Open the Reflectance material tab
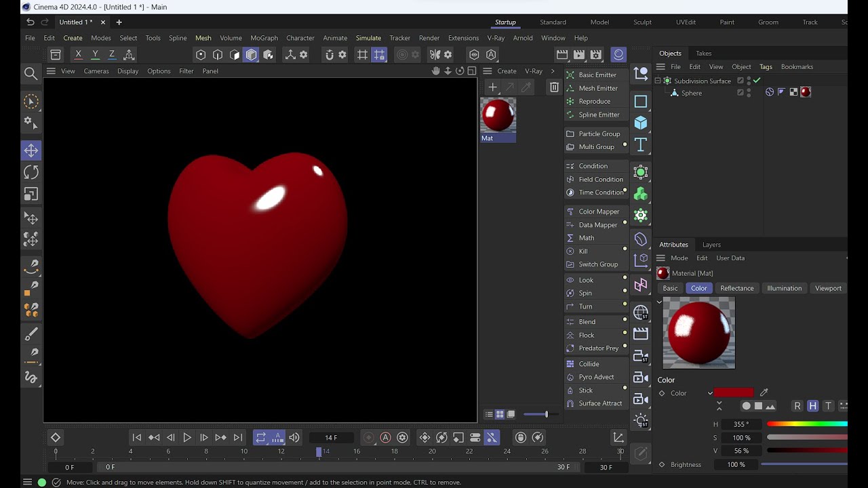 (x=737, y=288)
